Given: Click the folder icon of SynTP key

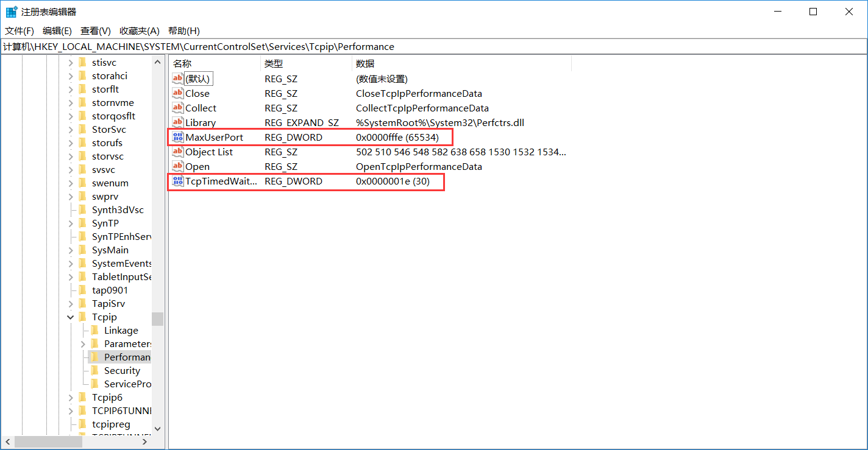Looking at the screenshot, I should (82, 223).
